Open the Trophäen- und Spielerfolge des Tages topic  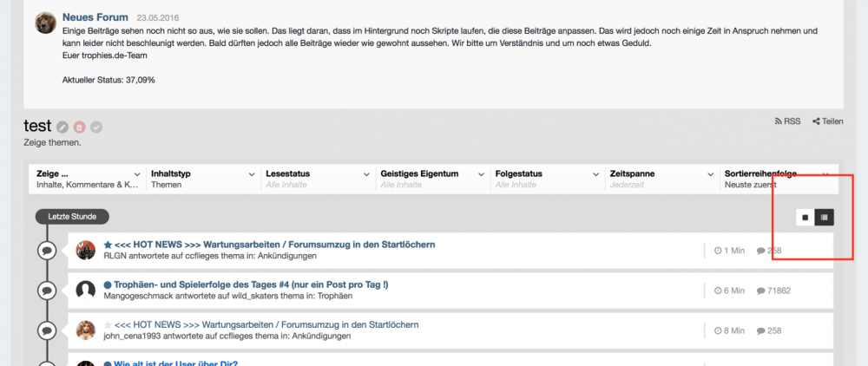click(251, 284)
